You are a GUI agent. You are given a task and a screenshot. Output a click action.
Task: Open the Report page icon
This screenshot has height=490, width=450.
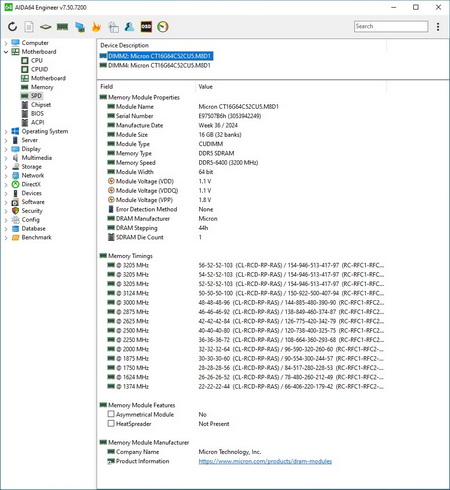[29, 27]
